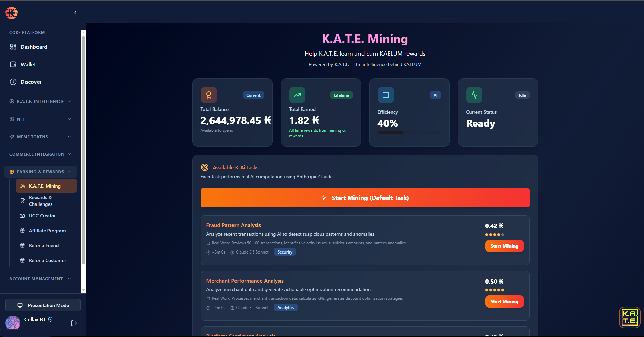This screenshot has width=644, height=337.
Task: Collapse the Earning & Rewards section chevron
Action: [x=69, y=172]
